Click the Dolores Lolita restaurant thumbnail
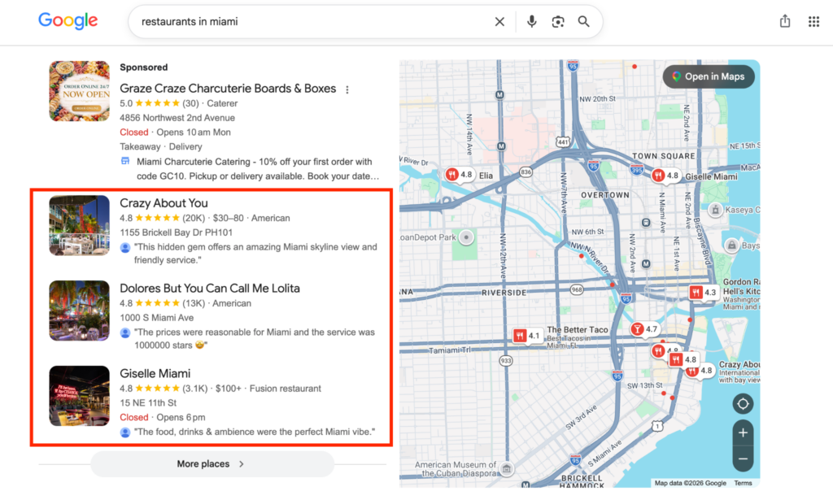 79,311
